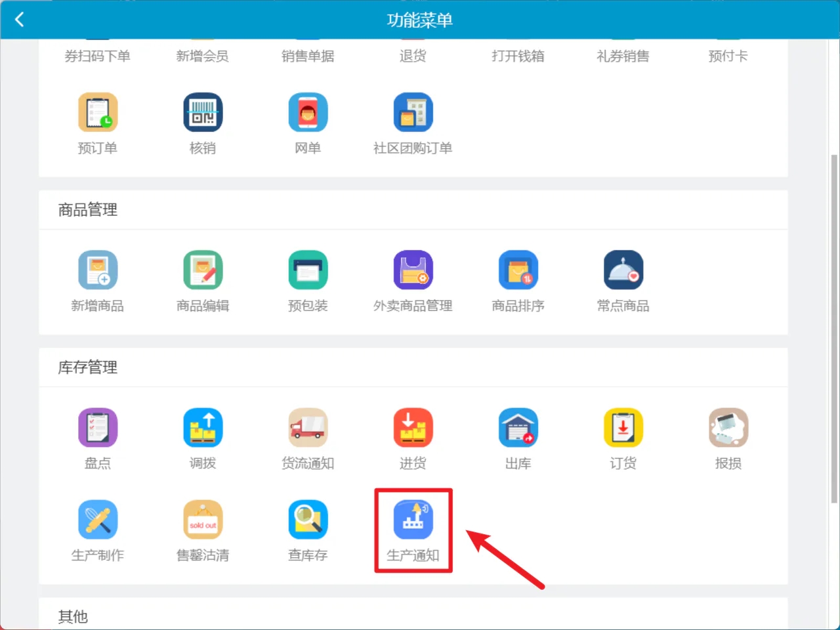
Task: Open the 报损 damage report icon
Action: point(728,427)
